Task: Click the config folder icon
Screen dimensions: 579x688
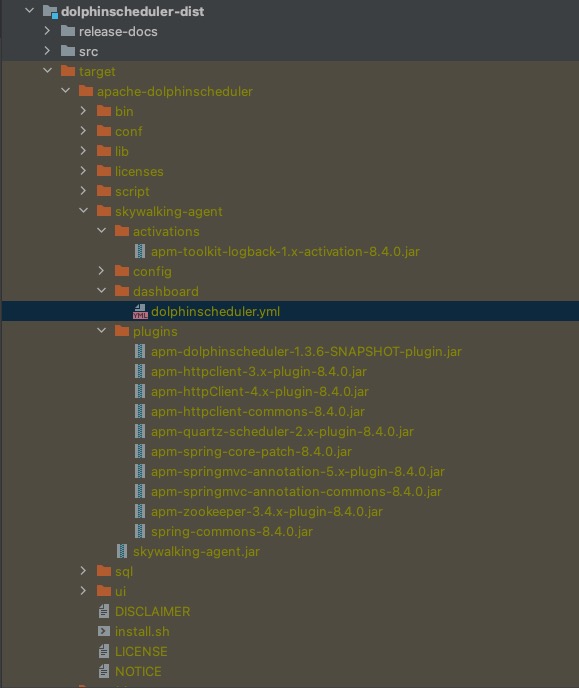Action: [x=122, y=271]
